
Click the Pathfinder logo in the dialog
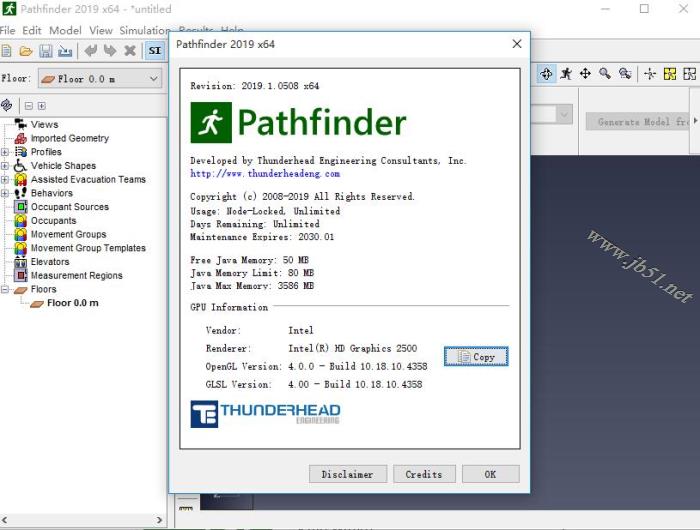pos(298,122)
